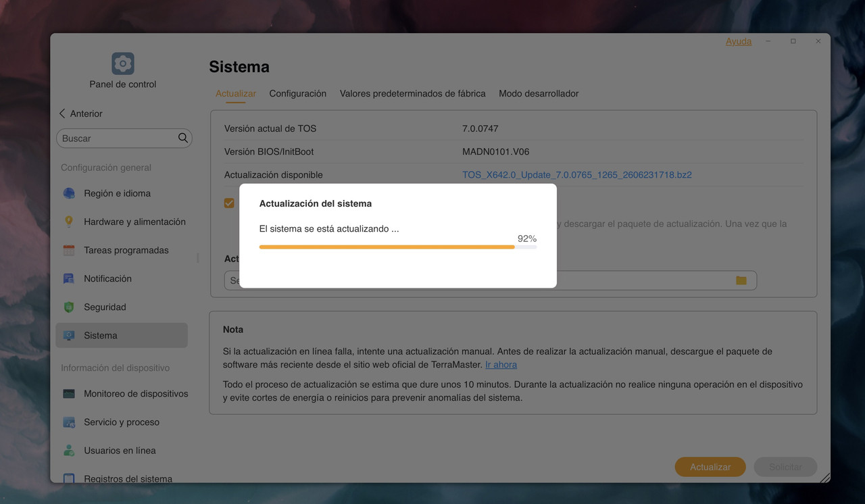Click the manual update file path field

(x=491, y=280)
